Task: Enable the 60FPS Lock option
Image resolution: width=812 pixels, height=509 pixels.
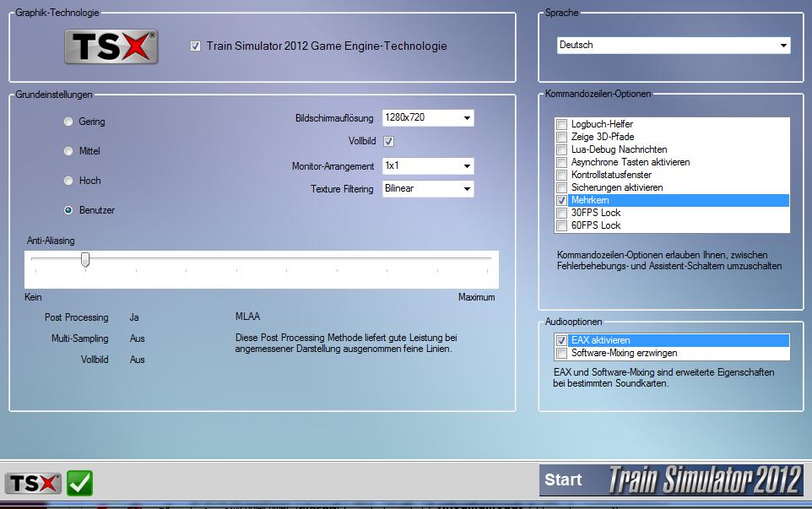Action: (561, 225)
